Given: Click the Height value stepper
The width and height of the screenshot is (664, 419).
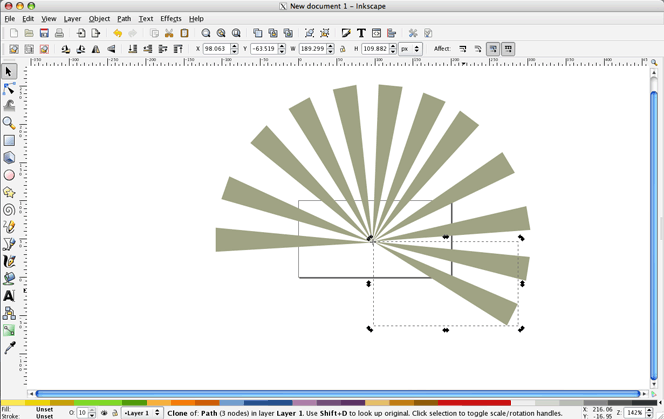Looking at the screenshot, I should click(x=393, y=49).
